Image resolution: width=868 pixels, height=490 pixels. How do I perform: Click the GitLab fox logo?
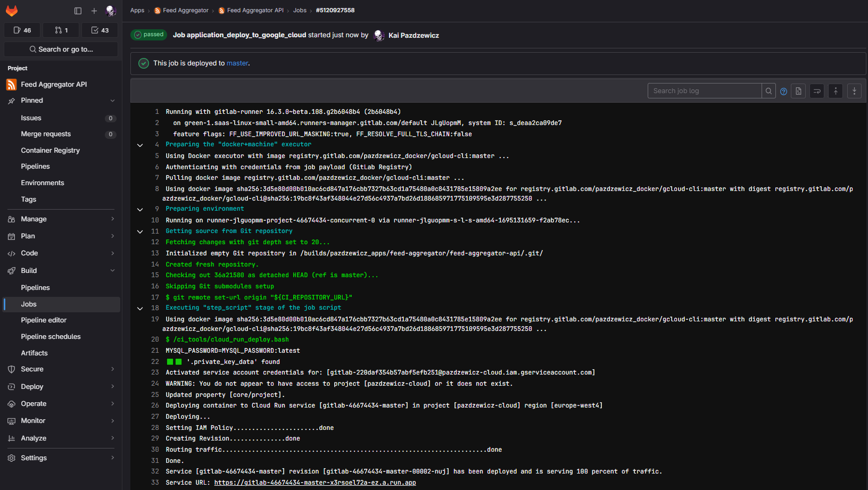coord(12,11)
